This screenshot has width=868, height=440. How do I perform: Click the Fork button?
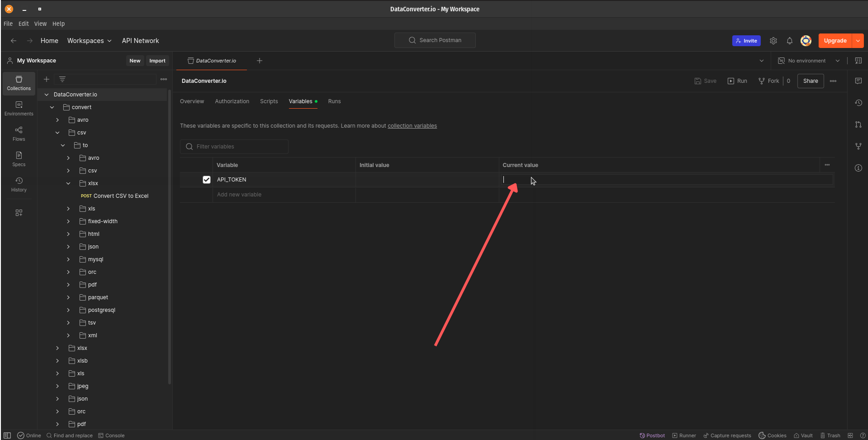tap(768, 81)
